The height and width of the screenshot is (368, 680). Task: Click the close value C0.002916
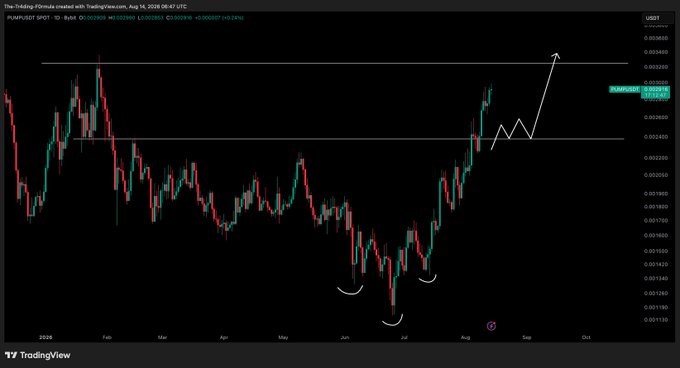coord(180,18)
